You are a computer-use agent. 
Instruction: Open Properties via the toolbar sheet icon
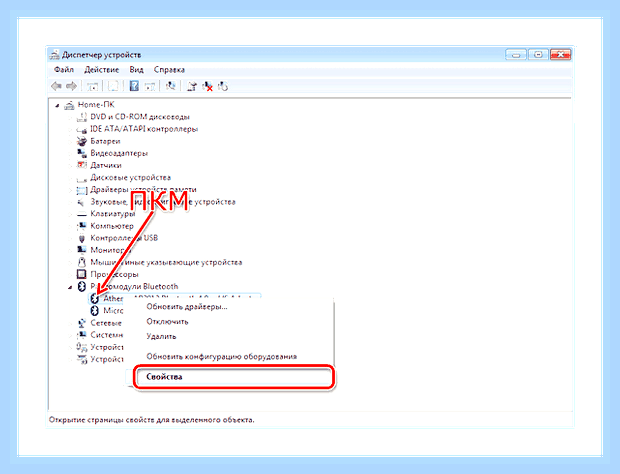tap(113, 86)
